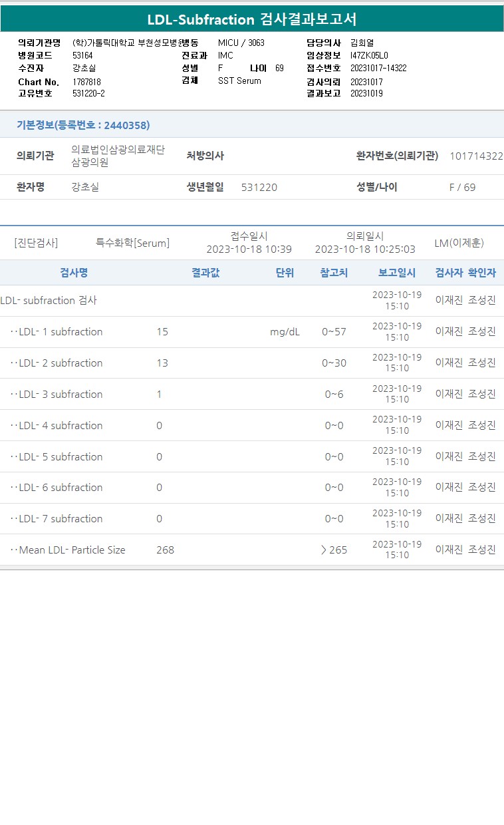Click the LM(이제훈) label
Screen dimensions: 504x825
[459, 243]
